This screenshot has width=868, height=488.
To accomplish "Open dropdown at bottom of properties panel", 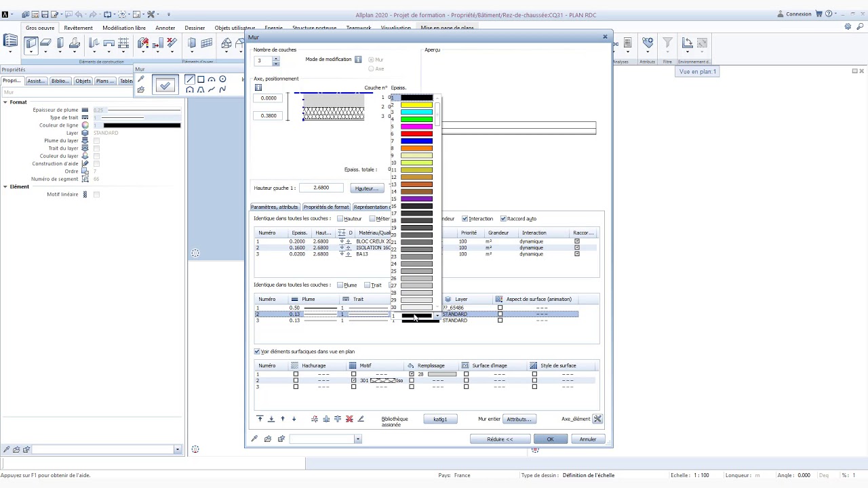I will (x=177, y=449).
